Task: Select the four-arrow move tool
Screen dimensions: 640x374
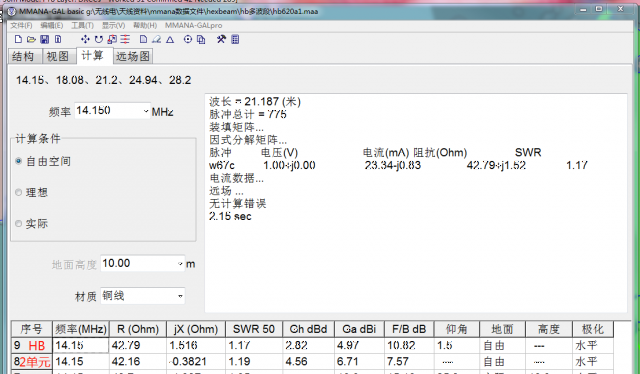Action: pyautogui.click(x=85, y=39)
